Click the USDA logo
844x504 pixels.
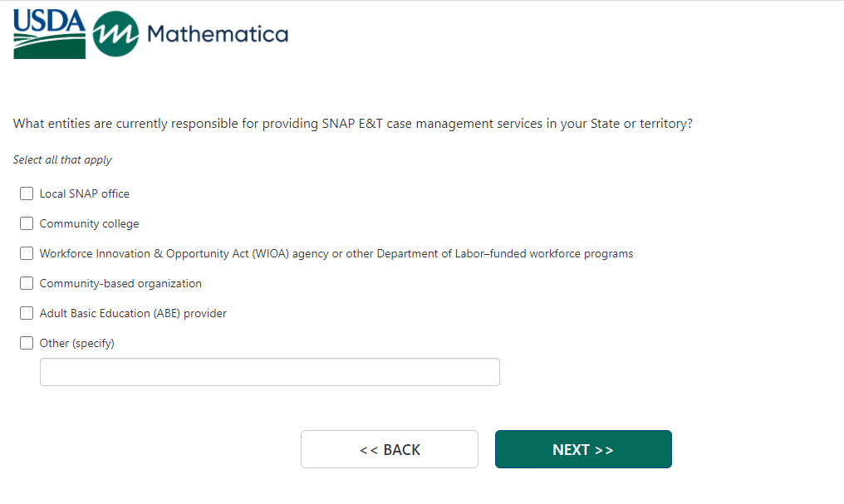coord(49,34)
